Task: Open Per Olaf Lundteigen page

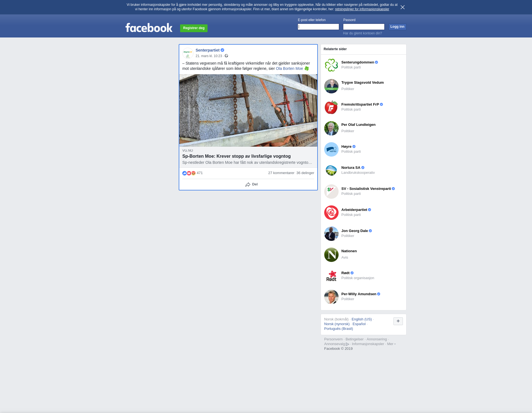Action: pos(358,125)
